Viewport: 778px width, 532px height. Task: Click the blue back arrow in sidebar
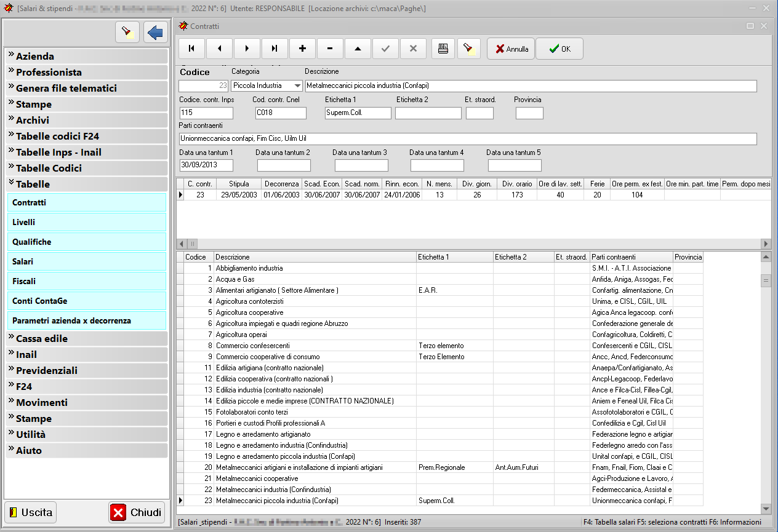pos(156,33)
